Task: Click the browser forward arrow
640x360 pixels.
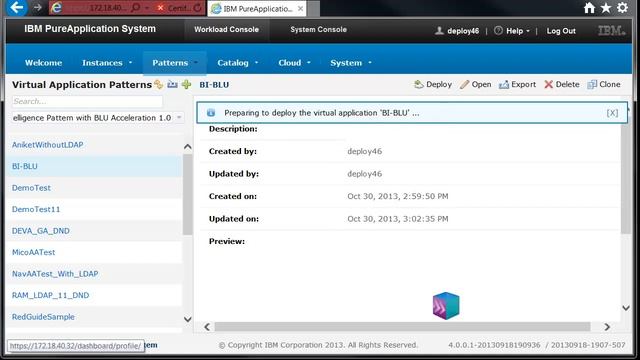Action: 38,8
